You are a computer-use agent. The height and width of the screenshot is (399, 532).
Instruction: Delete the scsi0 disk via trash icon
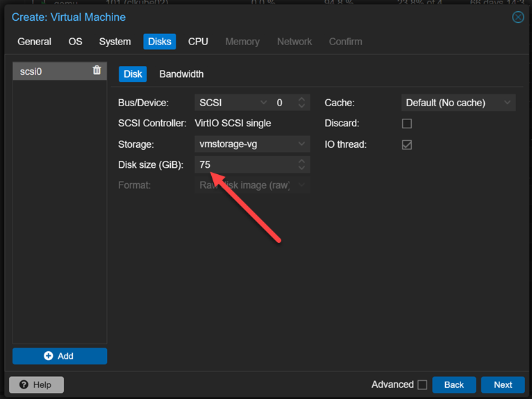point(97,70)
